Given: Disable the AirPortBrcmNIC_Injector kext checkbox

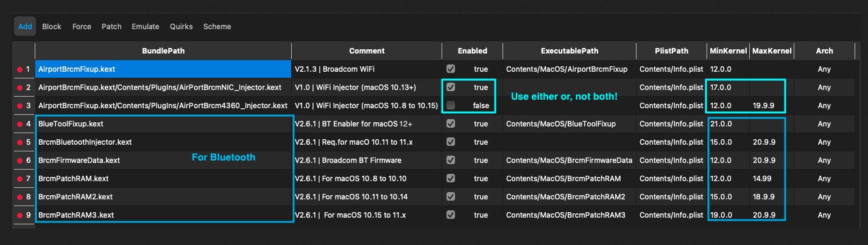Looking at the screenshot, I should pyautogui.click(x=451, y=88).
